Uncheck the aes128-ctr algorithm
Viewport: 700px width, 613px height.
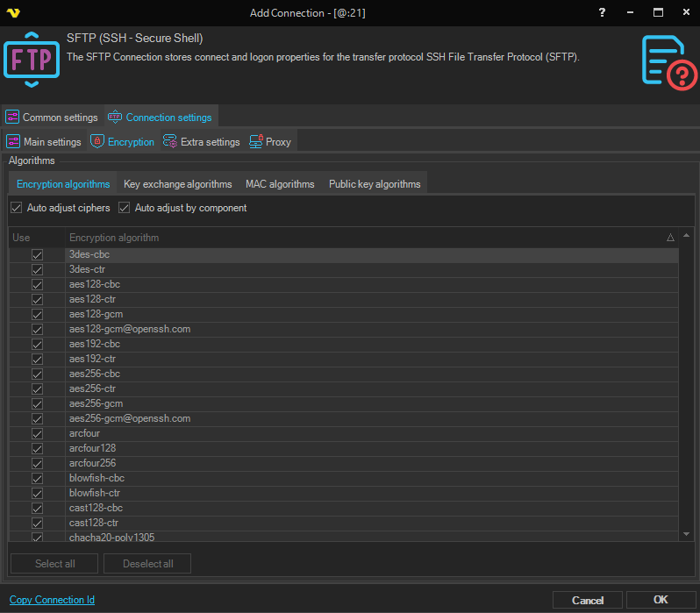(37, 300)
